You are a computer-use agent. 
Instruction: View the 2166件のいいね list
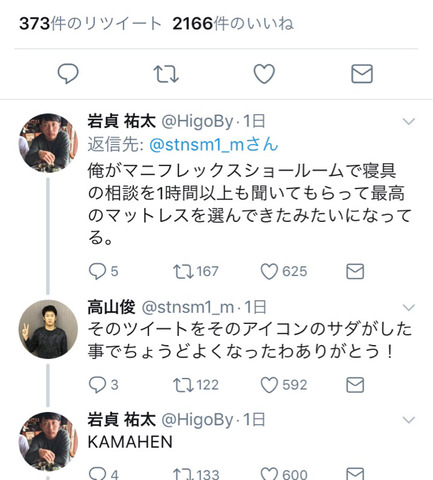(x=233, y=24)
